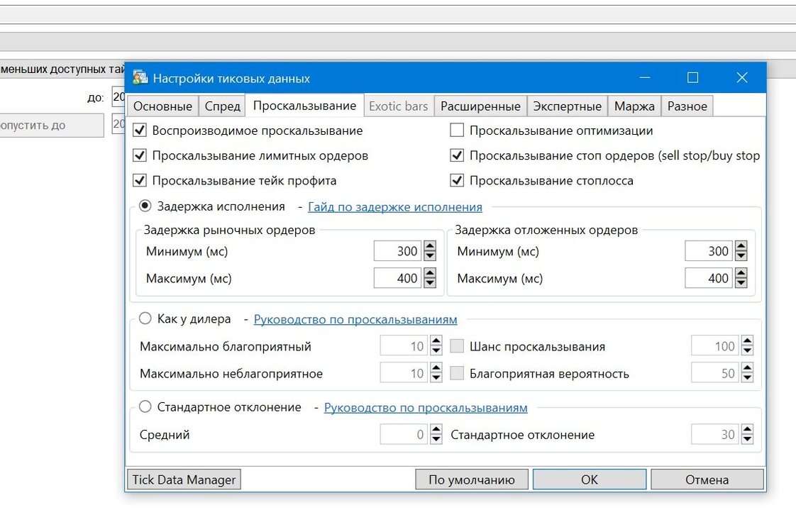Click the до date field in background window

pos(118,96)
